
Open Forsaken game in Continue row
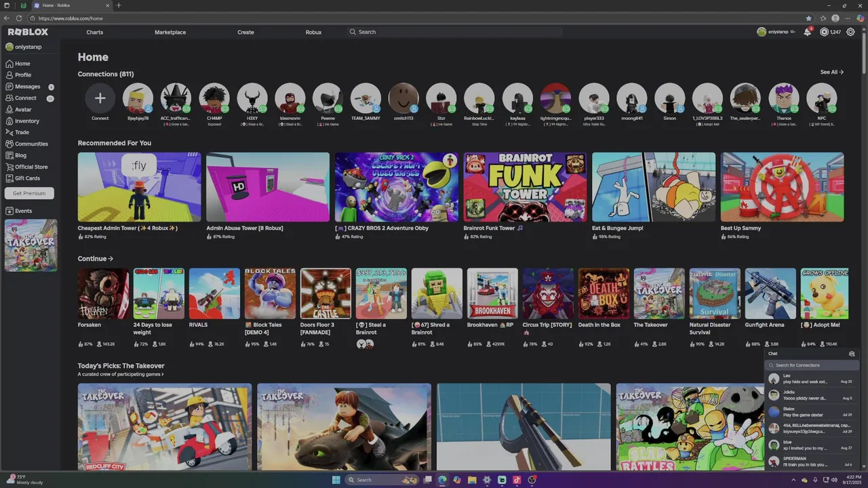point(103,293)
